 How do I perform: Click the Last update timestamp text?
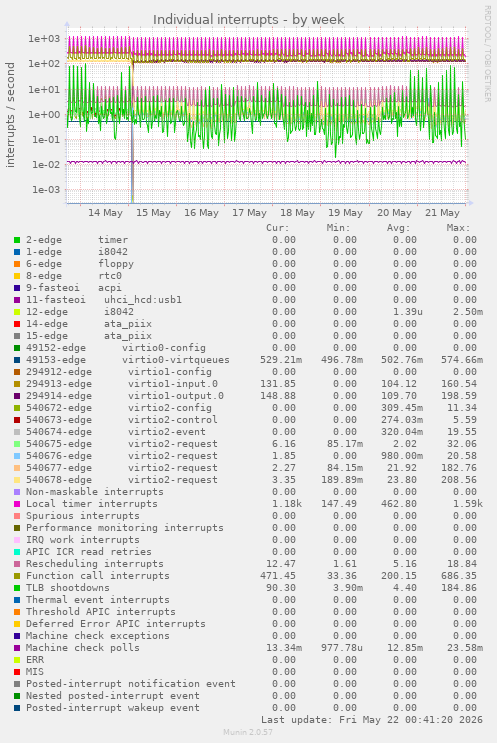372,720
